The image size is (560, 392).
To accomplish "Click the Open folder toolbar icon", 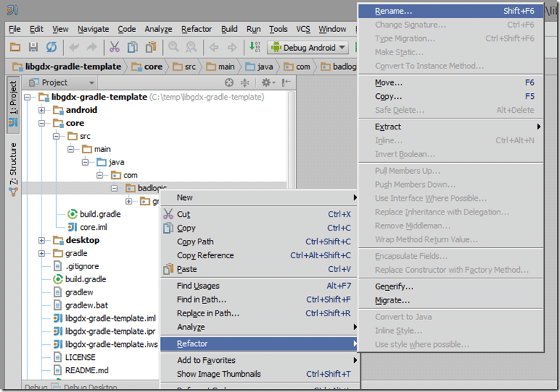I will (x=15, y=47).
